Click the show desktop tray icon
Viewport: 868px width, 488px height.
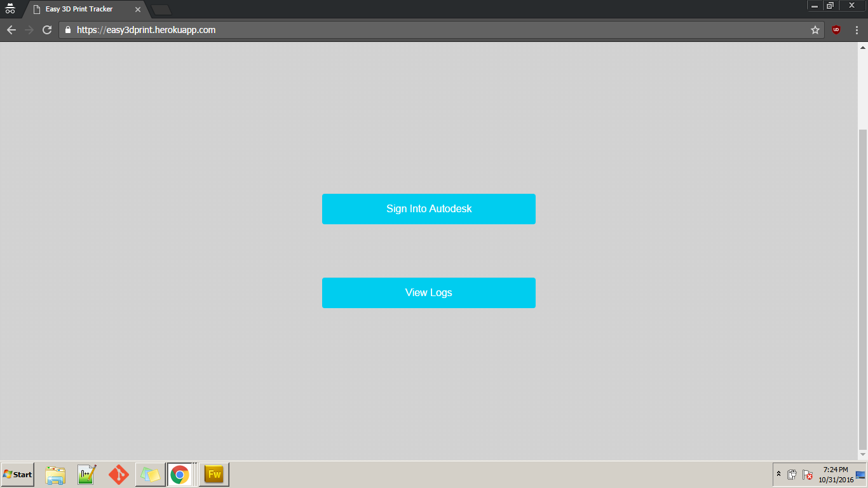tap(860, 475)
